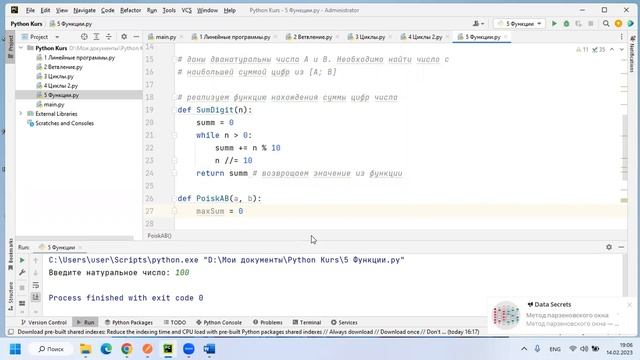Toggle scroll to end in Run console
This screenshot has height=360, width=640.
coord(36,297)
